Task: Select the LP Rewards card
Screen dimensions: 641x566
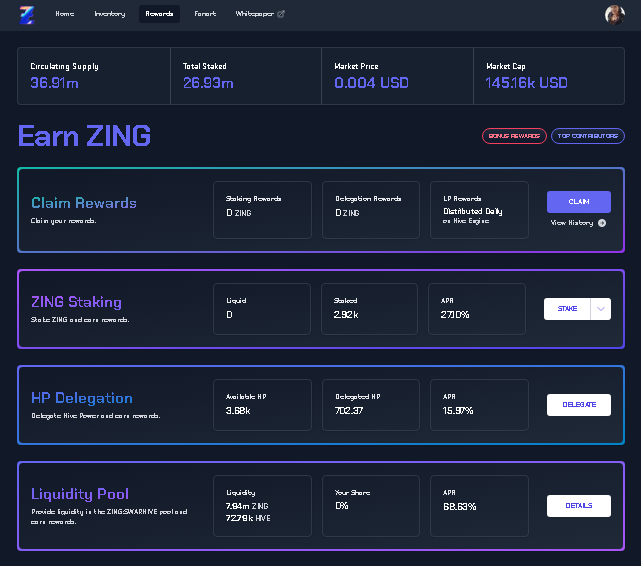Action: [479, 210]
